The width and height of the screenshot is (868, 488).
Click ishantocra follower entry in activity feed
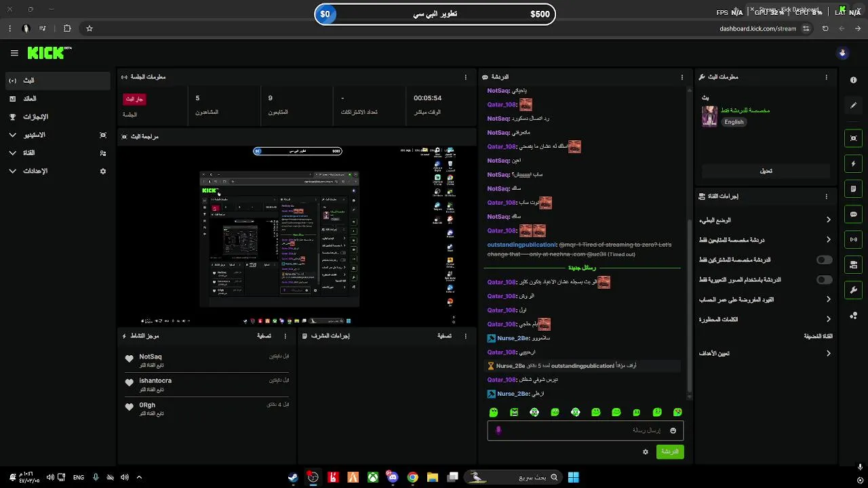(207, 384)
